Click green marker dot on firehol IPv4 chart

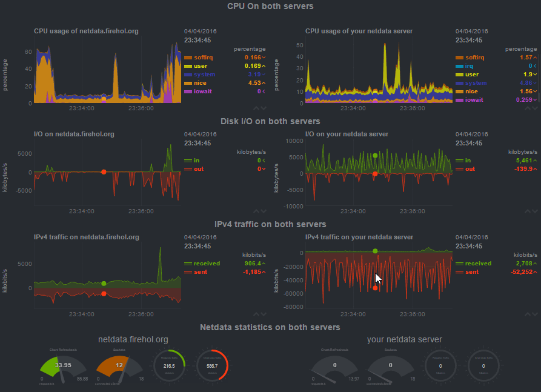tap(104, 284)
